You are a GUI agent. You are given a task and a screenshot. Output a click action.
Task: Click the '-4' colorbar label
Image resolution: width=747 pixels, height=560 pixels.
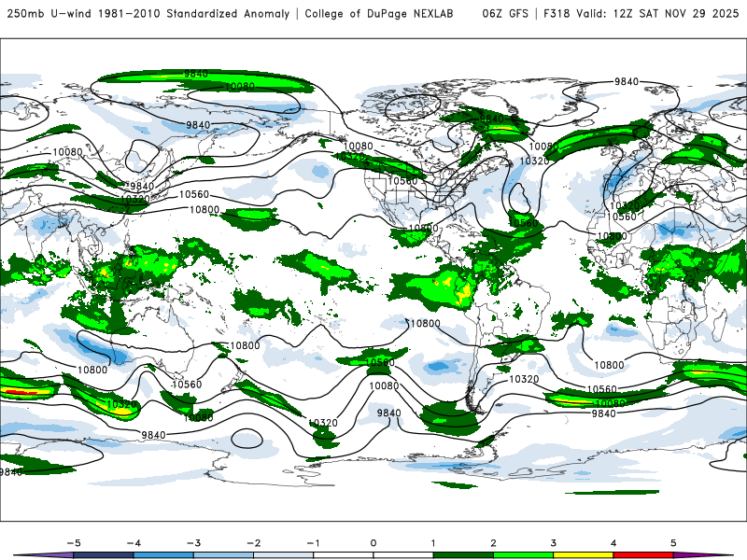[134, 543]
